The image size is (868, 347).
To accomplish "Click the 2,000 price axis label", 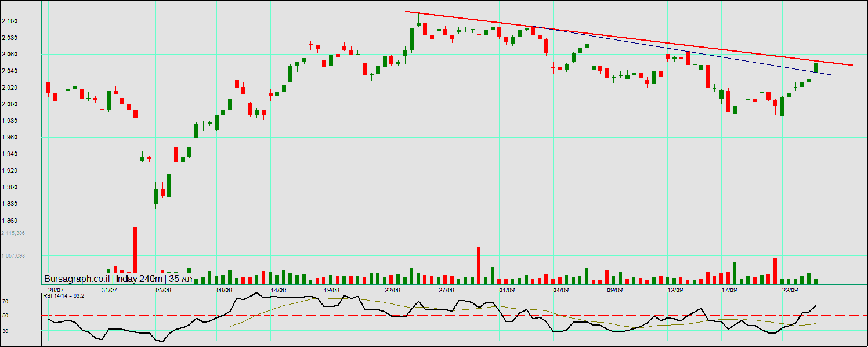I will click(9, 104).
